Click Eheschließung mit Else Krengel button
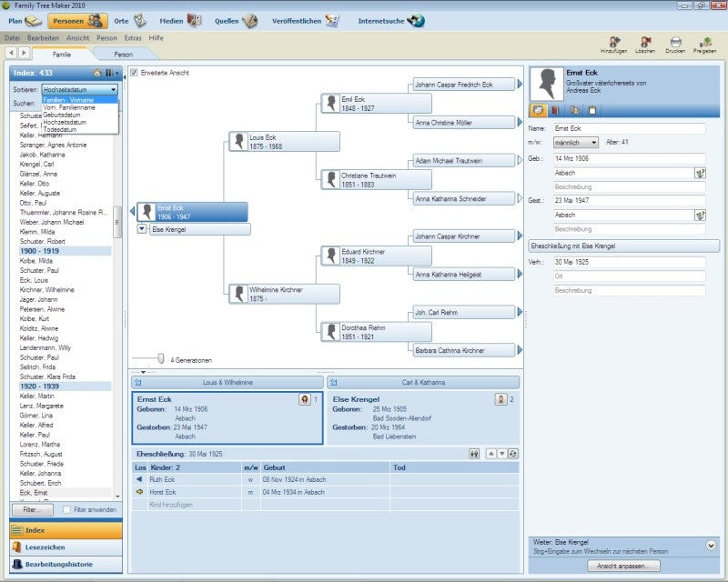 tap(624, 246)
